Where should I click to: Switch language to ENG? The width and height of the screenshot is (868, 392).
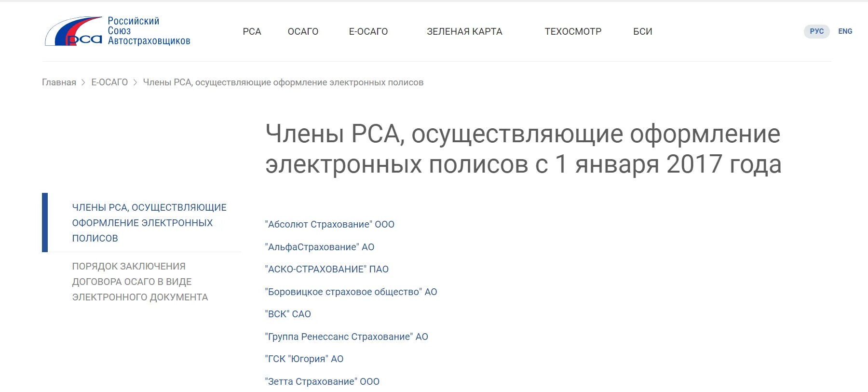pos(845,31)
